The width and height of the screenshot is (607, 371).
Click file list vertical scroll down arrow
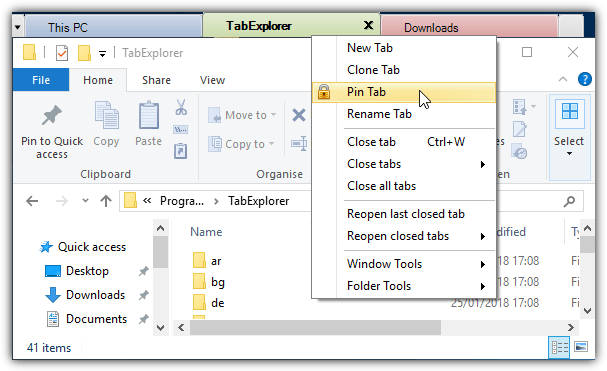point(587,311)
